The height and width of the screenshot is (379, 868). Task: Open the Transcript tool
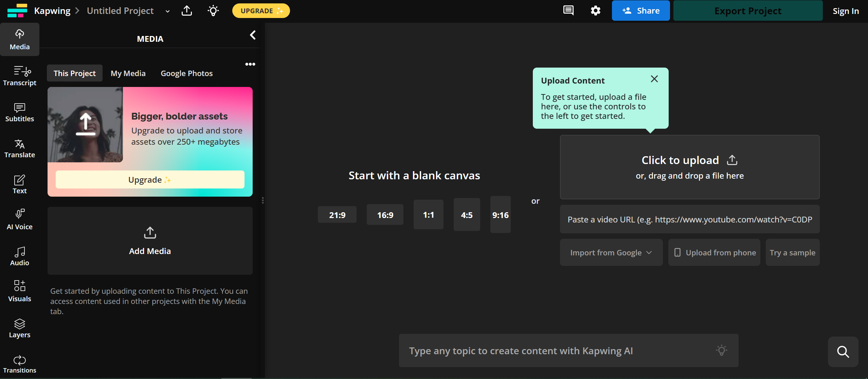click(20, 76)
